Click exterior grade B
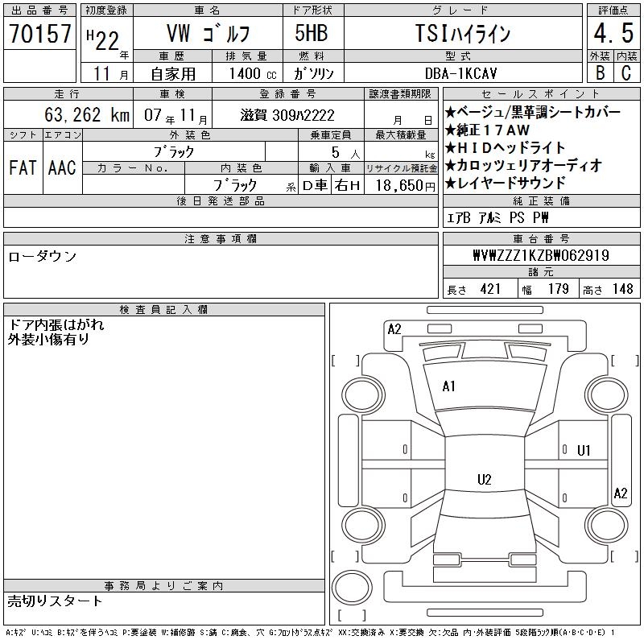This screenshot has height=644, width=644. pyautogui.click(x=600, y=72)
